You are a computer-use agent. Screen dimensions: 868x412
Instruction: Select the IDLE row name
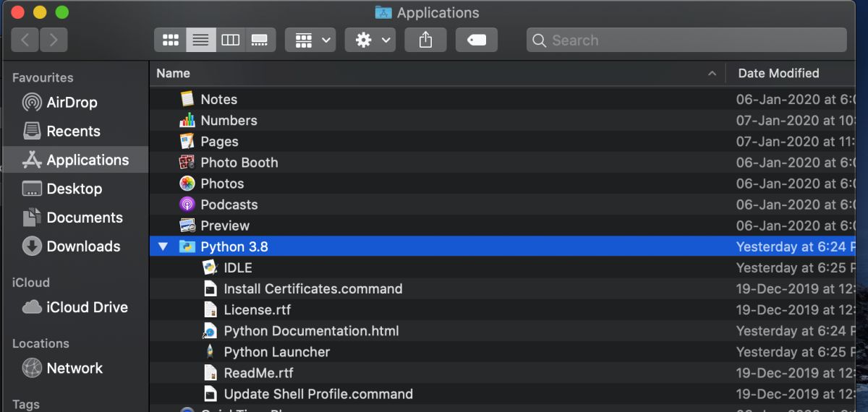click(238, 267)
